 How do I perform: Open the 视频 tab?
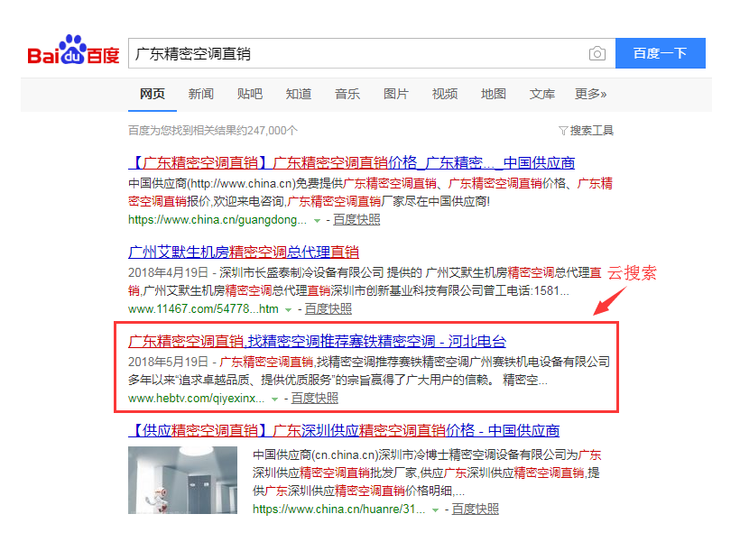point(445,94)
